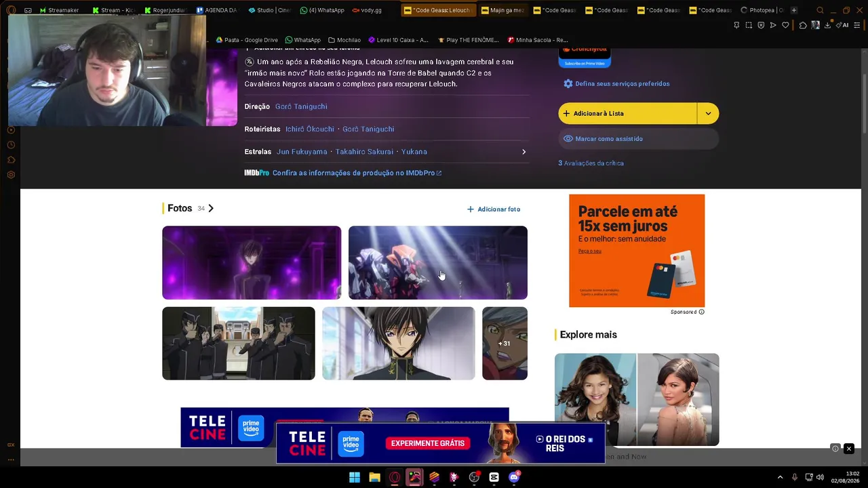Click the browser search magnifier icon
This screenshot has width=868, height=488.
point(820,10)
